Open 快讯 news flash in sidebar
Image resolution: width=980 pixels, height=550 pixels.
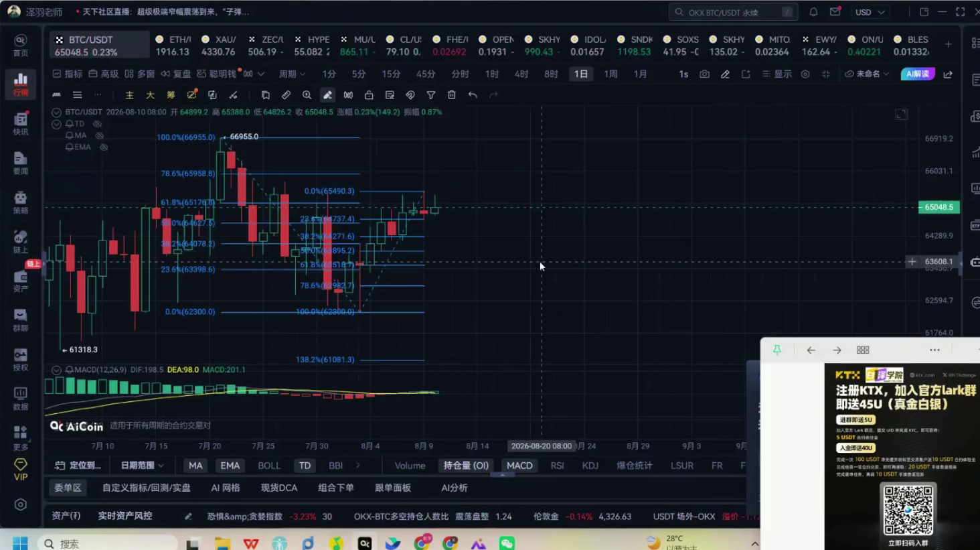click(x=21, y=123)
